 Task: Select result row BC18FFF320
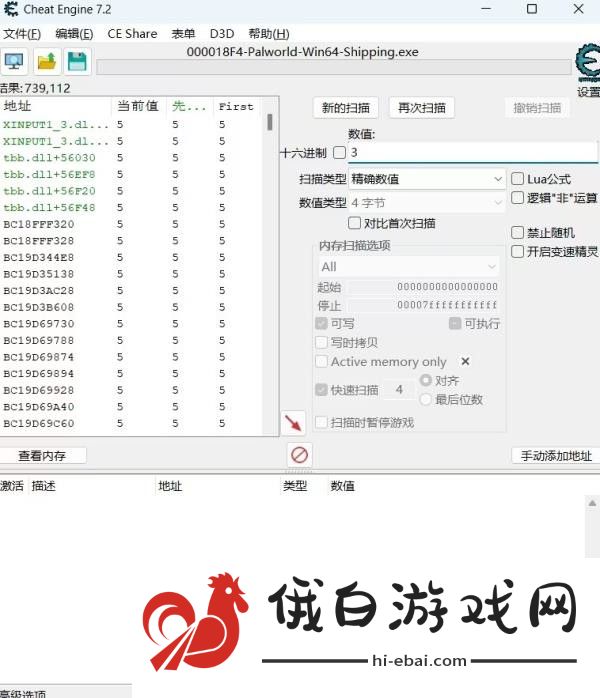tap(132, 224)
